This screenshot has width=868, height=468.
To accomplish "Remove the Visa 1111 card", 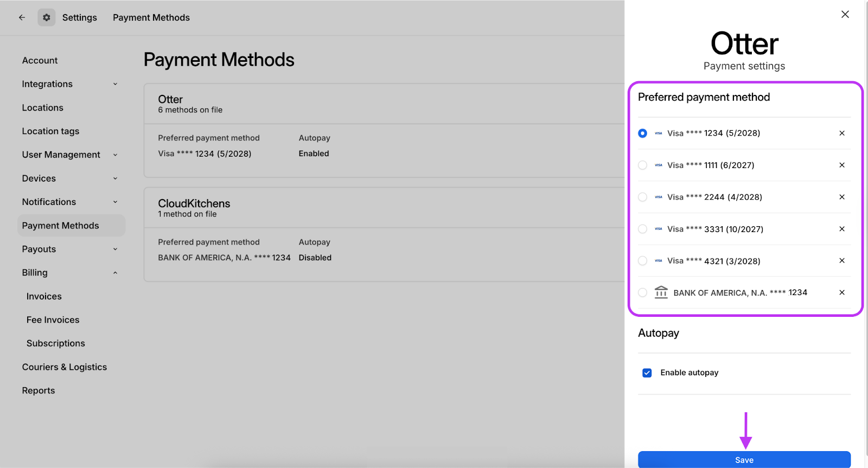I will click(842, 165).
